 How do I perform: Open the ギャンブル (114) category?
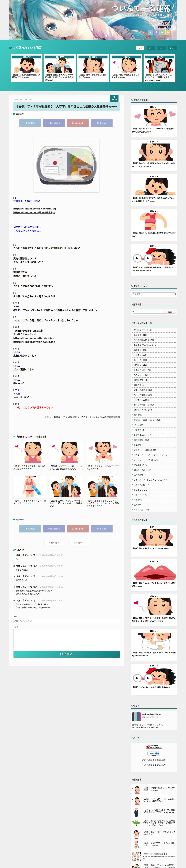pos(141,510)
